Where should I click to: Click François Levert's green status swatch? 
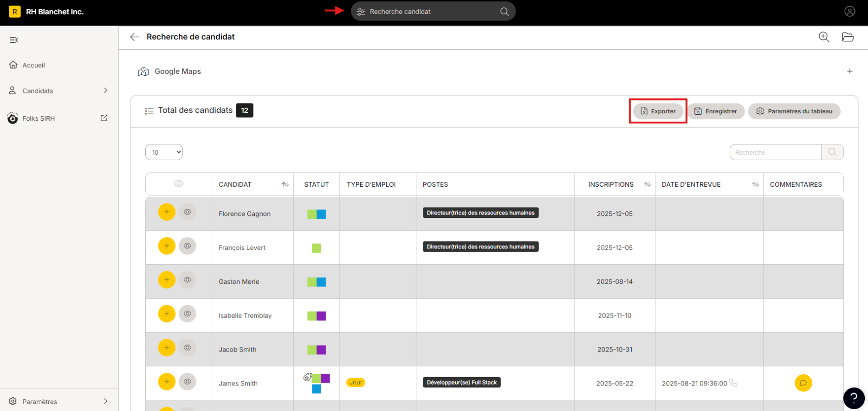[317, 248]
